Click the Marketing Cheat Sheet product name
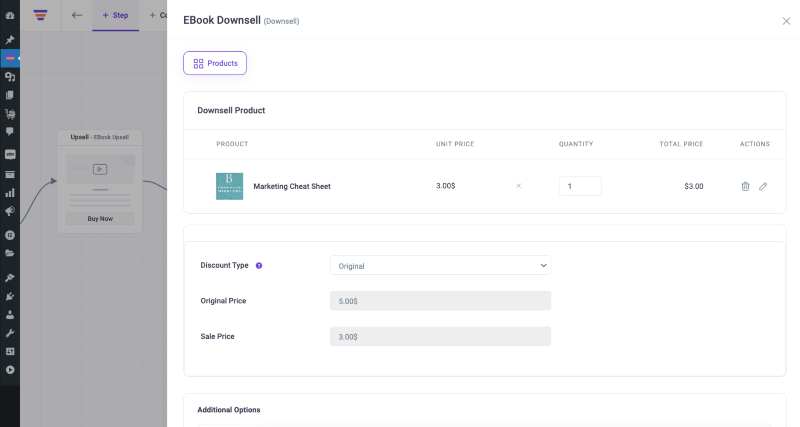This screenshot has height=427, width=800. coord(292,186)
